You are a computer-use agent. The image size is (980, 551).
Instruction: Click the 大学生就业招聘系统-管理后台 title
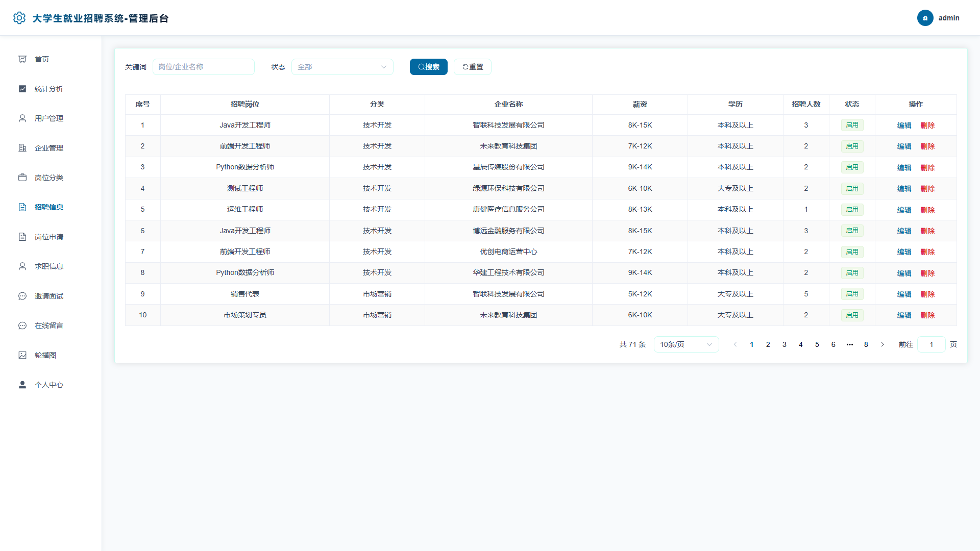pyautogui.click(x=101, y=18)
